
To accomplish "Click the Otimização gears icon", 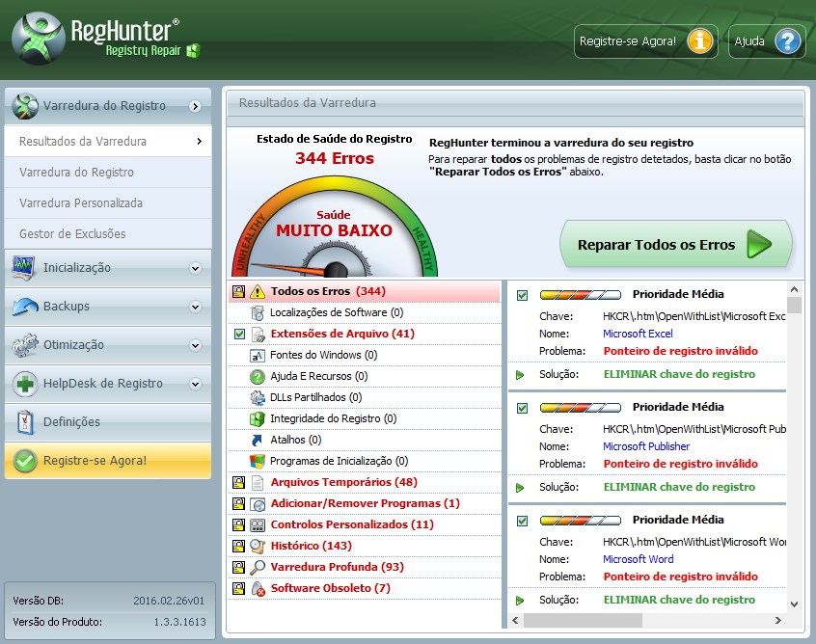I will point(25,345).
